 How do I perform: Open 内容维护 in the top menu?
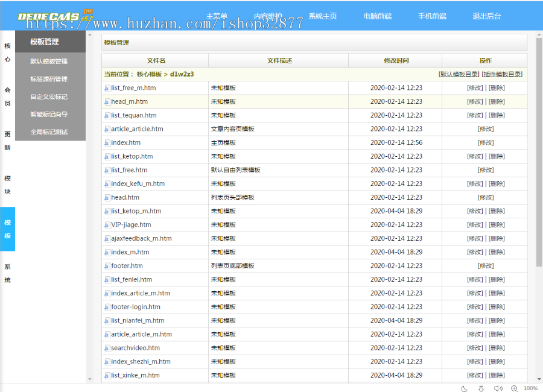point(268,16)
